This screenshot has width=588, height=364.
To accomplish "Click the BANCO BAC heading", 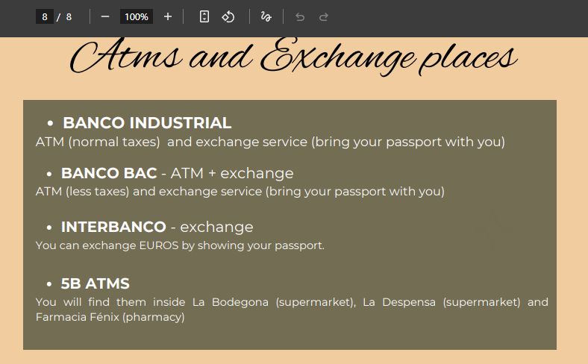I will click(x=109, y=173).
